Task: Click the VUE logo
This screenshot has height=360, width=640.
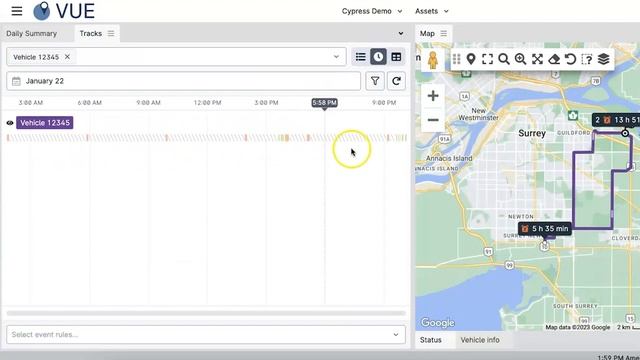Action: point(64,11)
